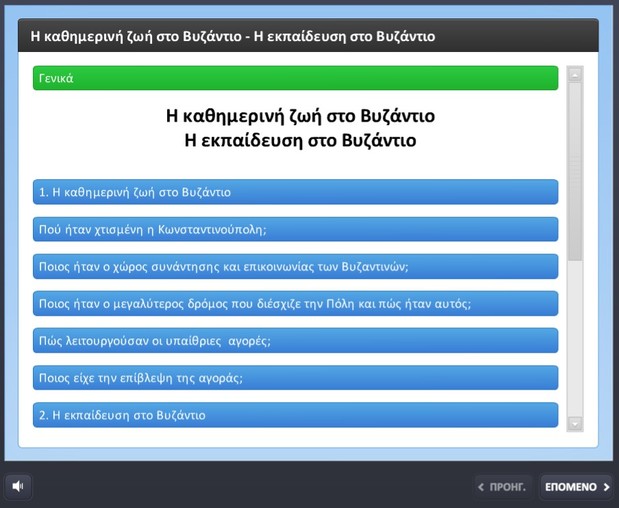The image size is (619, 508).
Task: Click the centered heading 'Η καθημερινή ζωή στο Βυζάντιο'
Action: tap(300, 116)
